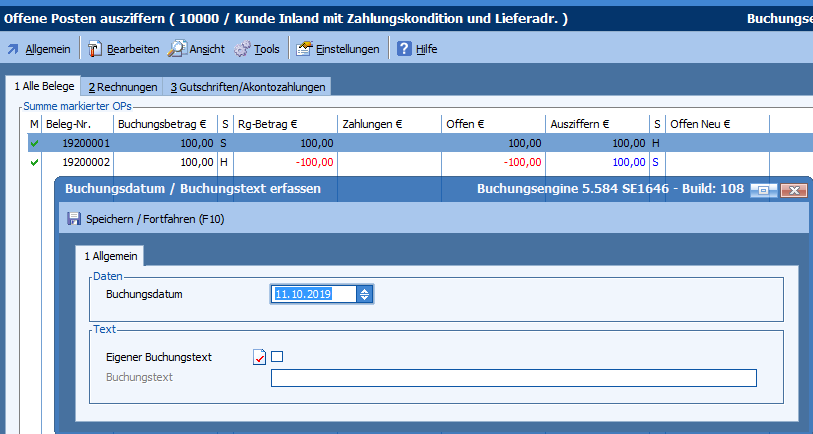The height and width of the screenshot is (434, 813).
Task: Click the Hilfe question mark icon
Action: (x=404, y=49)
